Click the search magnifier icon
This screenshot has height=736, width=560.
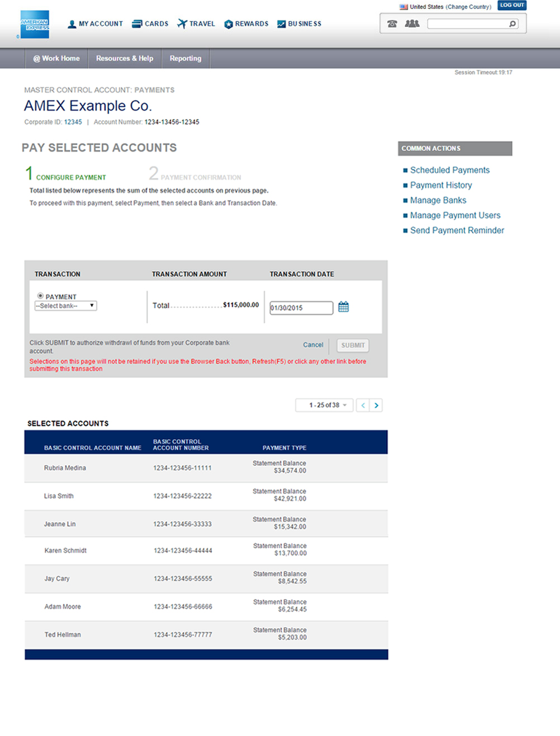512,23
